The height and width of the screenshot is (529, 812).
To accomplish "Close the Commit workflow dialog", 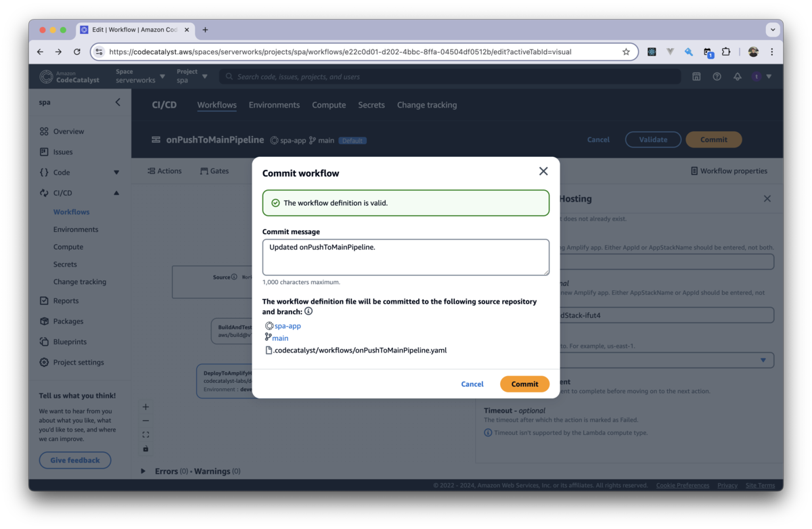I will 543,171.
